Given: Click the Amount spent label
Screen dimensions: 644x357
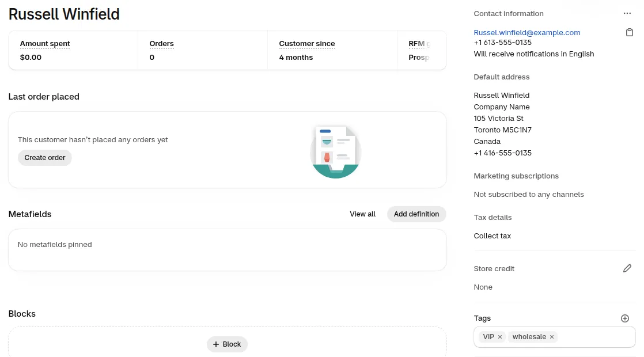Looking at the screenshot, I should [45, 44].
